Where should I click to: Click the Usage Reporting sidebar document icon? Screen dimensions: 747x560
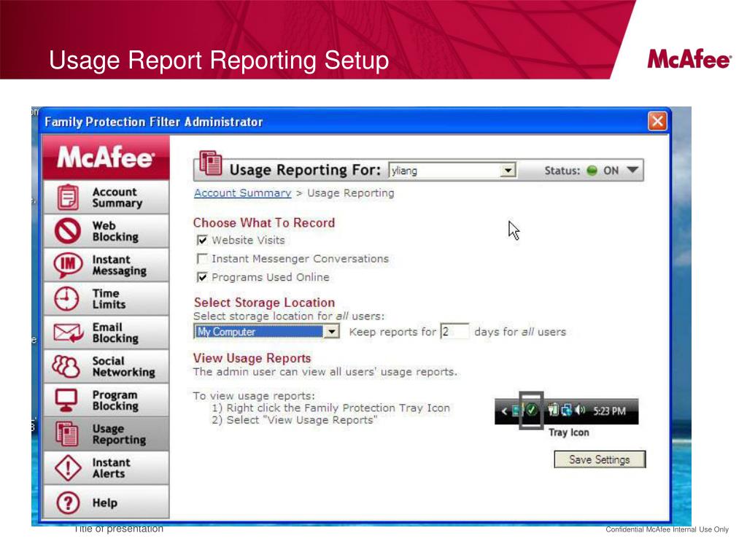(67, 434)
